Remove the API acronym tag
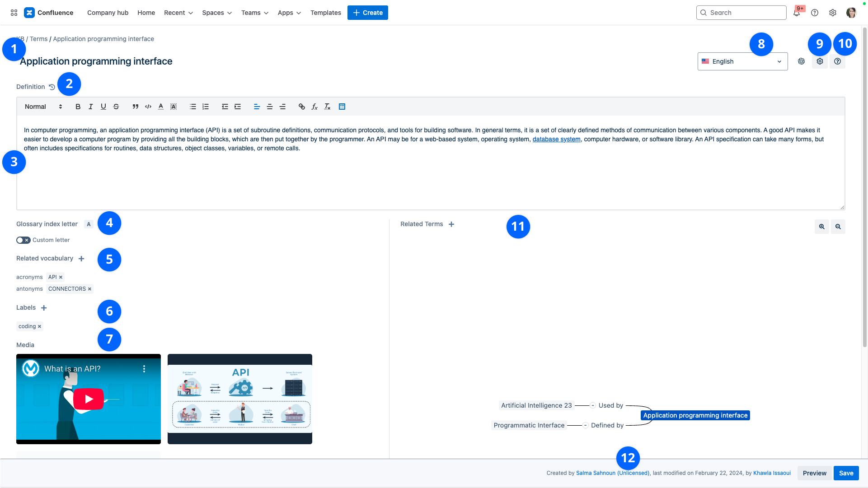868x488 pixels. click(61, 277)
